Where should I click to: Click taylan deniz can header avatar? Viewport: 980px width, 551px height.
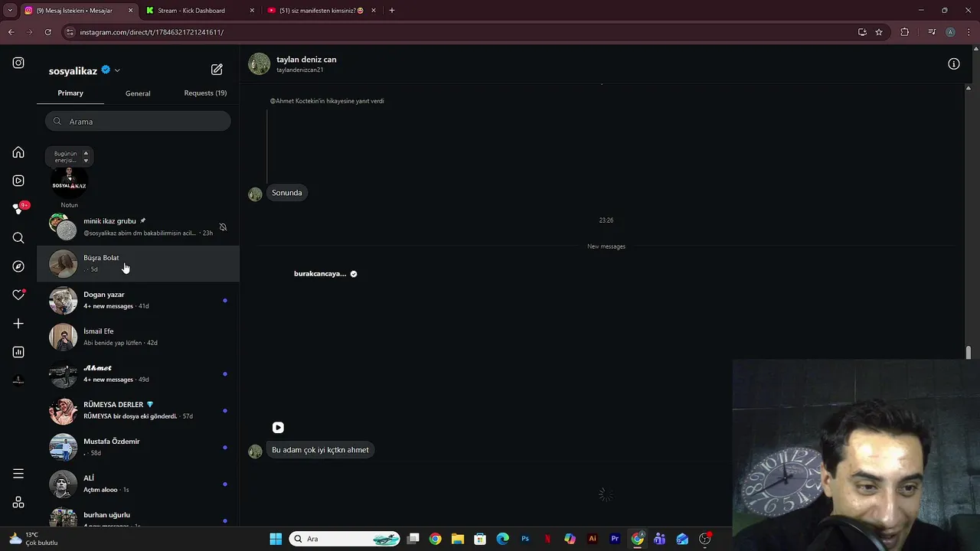pyautogui.click(x=259, y=64)
